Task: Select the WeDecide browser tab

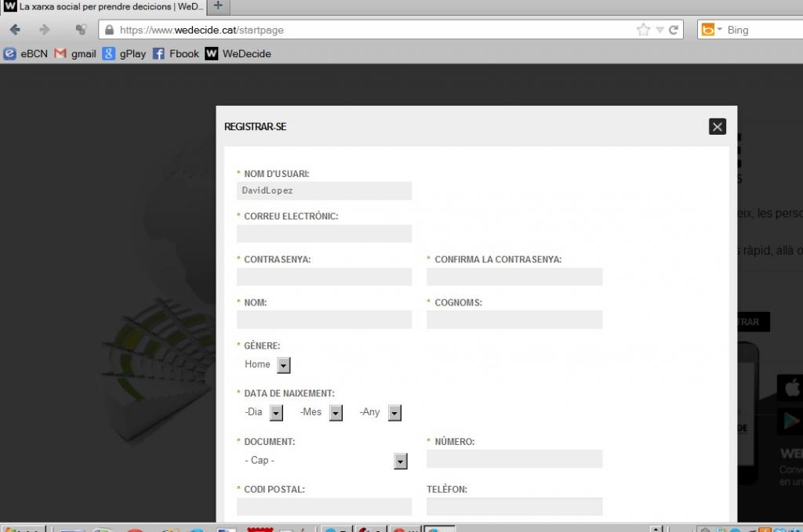Action: tap(104, 6)
